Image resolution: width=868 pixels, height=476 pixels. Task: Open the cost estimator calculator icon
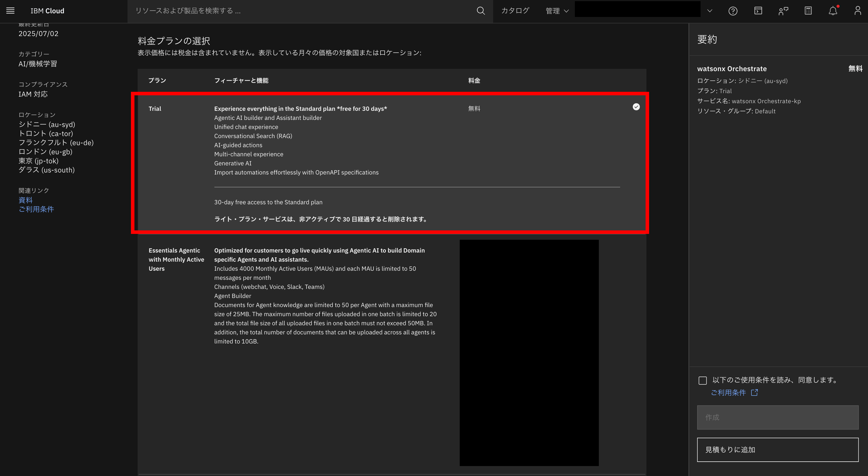click(x=808, y=11)
